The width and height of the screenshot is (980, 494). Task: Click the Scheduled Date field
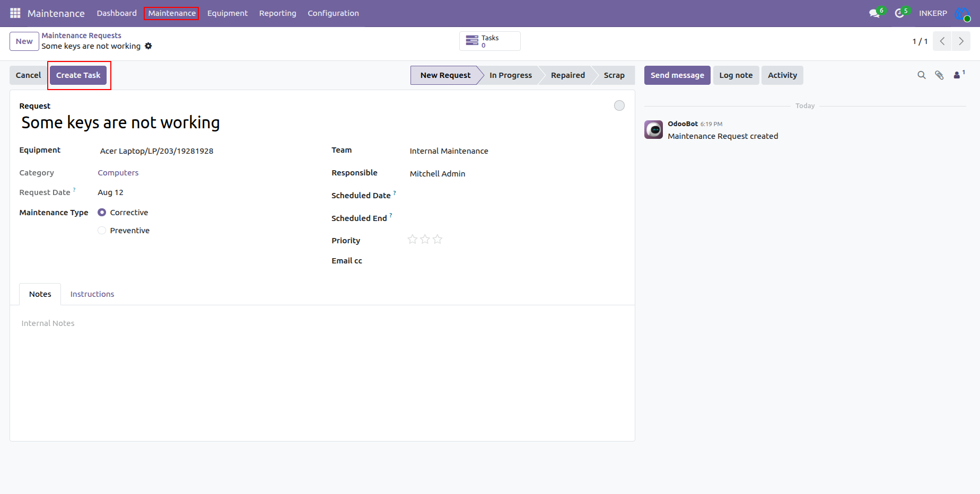pos(517,196)
